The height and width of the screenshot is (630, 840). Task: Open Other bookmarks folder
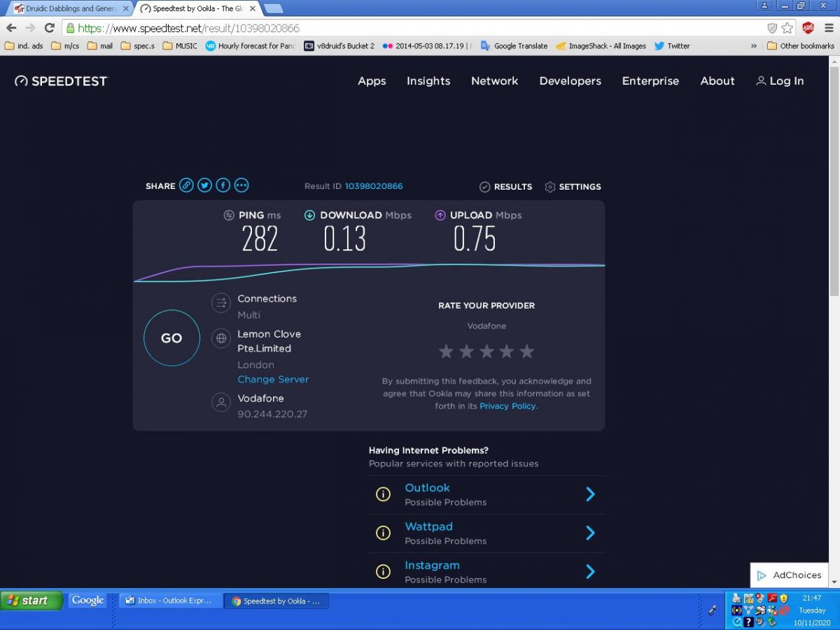[x=801, y=46]
